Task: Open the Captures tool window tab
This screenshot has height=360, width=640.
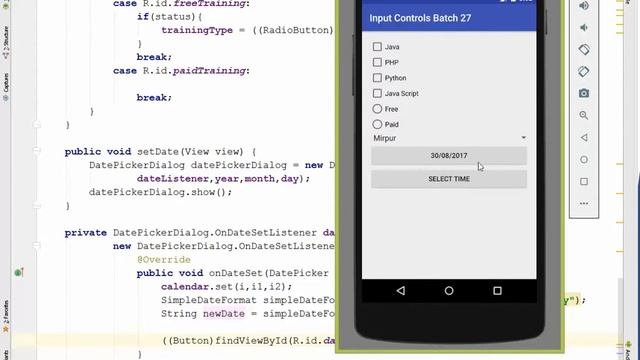Action: pyautogui.click(x=6, y=87)
